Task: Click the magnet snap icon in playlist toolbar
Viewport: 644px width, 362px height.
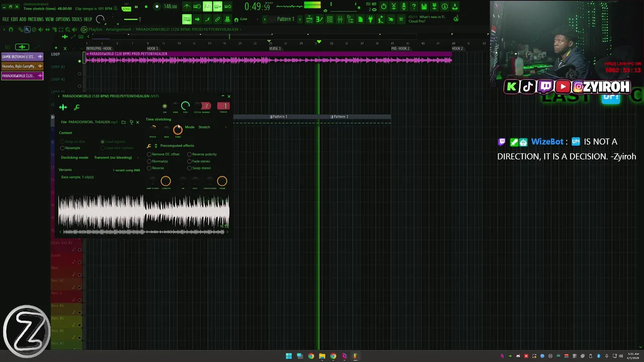Action: pyautogui.click(x=11, y=30)
